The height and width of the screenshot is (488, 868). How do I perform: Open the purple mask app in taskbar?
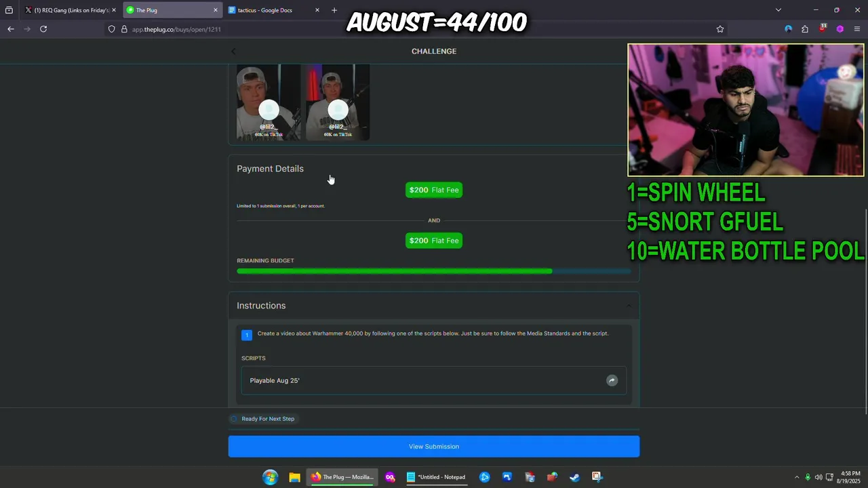(390, 477)
